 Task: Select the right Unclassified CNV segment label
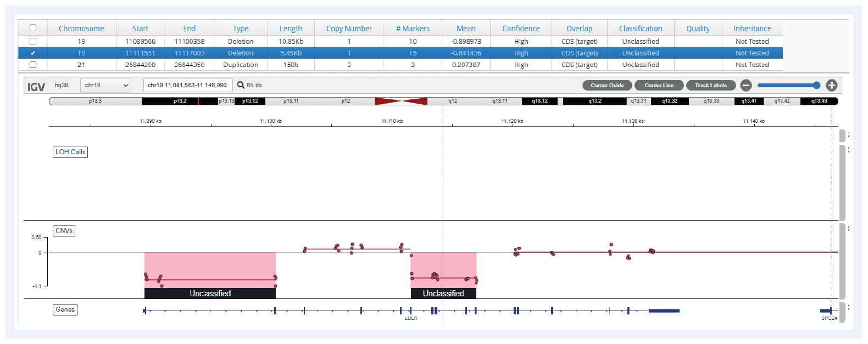click(x=443, y=294)
